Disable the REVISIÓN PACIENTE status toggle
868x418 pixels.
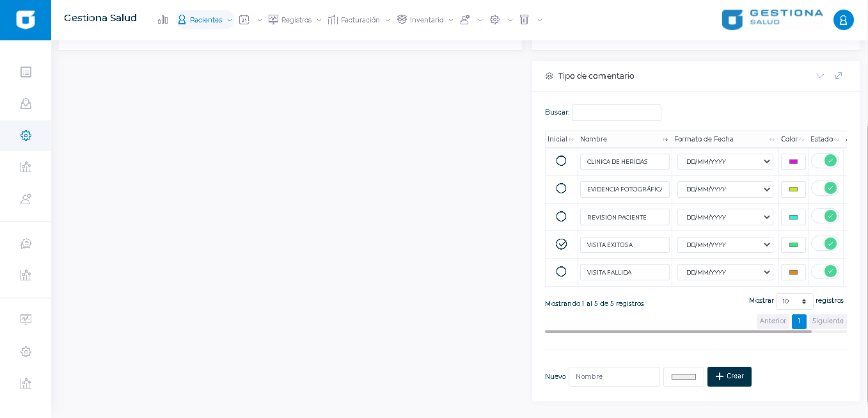click(824, 216)
